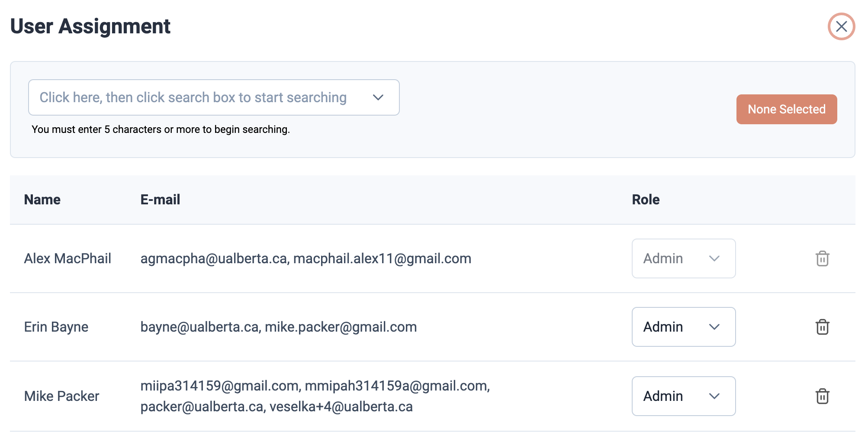
Task: Click the Role column header
Action: point(645,200)
